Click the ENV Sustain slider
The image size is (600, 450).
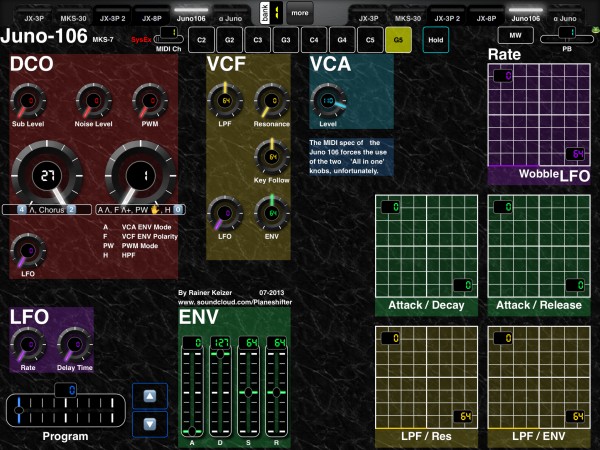[x=248, y=387]
